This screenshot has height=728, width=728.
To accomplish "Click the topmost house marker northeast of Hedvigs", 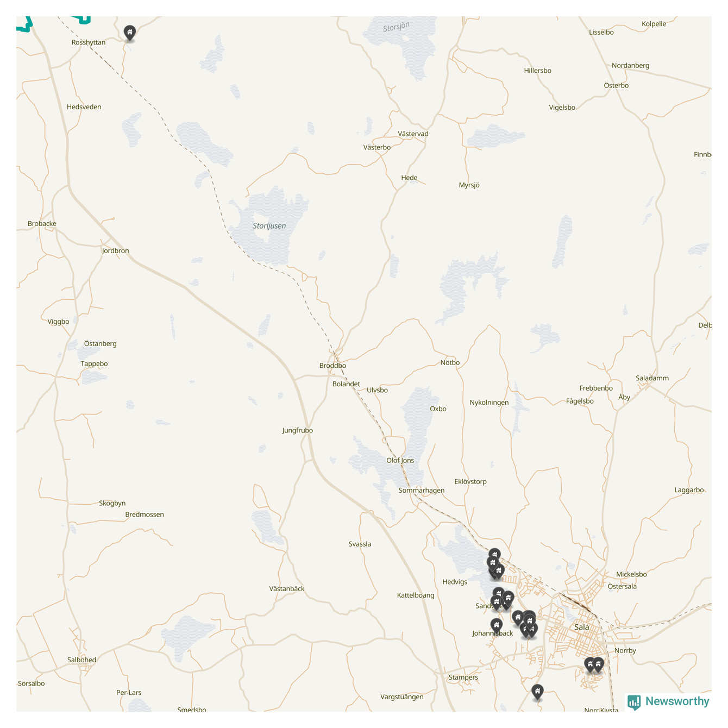I will (494, 555).
